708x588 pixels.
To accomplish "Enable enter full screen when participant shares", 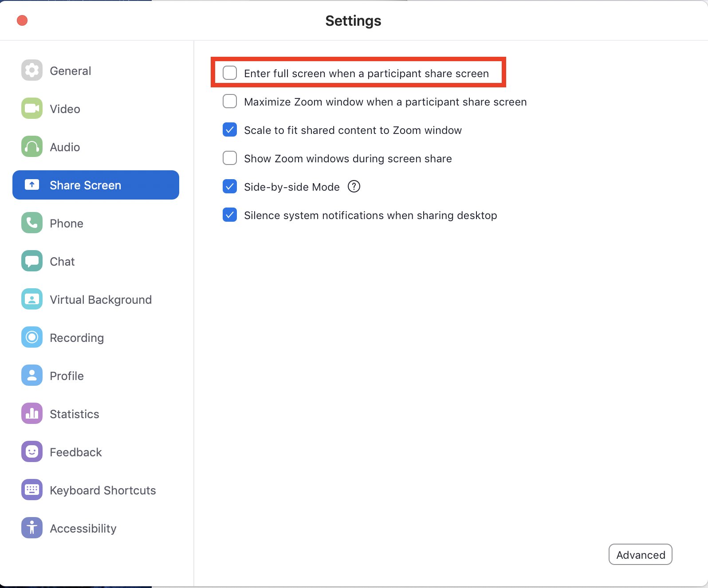I will pyautogui.click(x=230, y=73).
